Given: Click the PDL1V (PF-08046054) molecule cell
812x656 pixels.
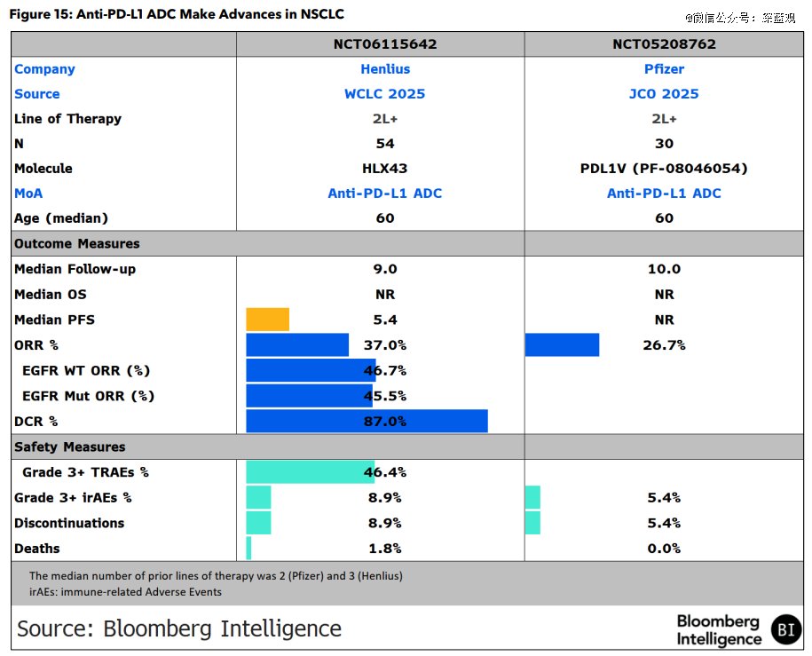Looking at the screenshot, I should pyautogui.click(x=664, y=169).
